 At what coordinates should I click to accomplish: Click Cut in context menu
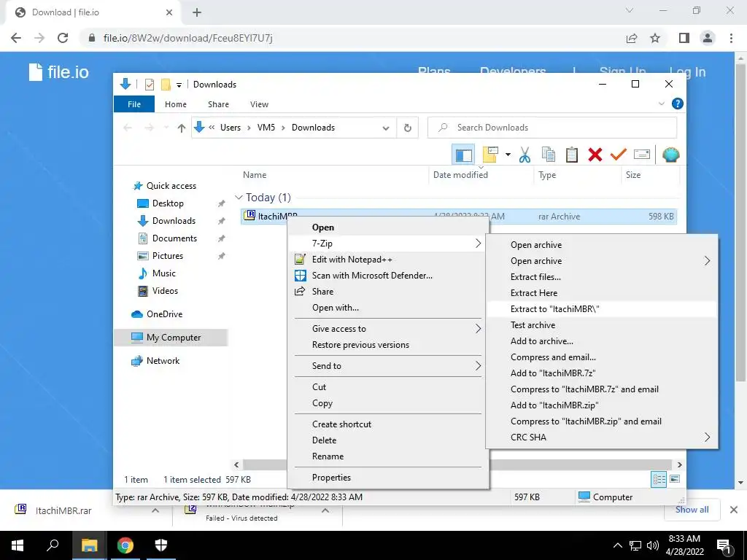(x=387, y=387)
